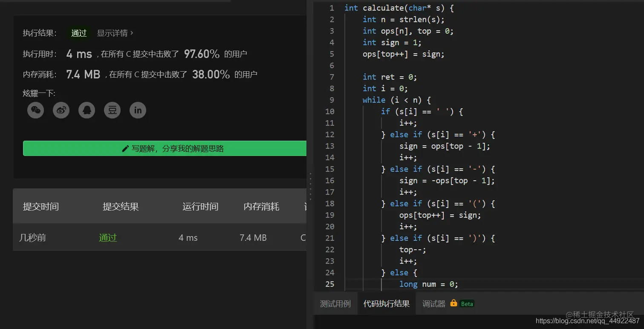644x329 pixels.
Task: Click the 提交时间 column header
Action: click(x=41, y=207)
